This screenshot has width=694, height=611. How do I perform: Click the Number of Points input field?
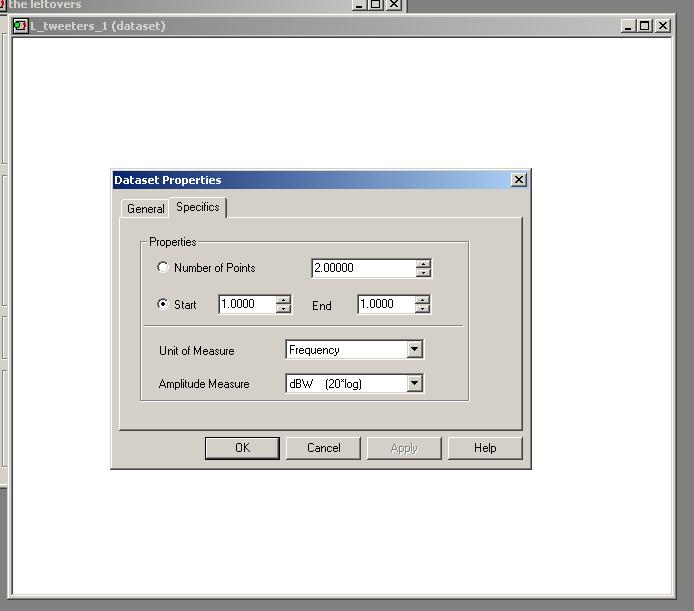364,268
